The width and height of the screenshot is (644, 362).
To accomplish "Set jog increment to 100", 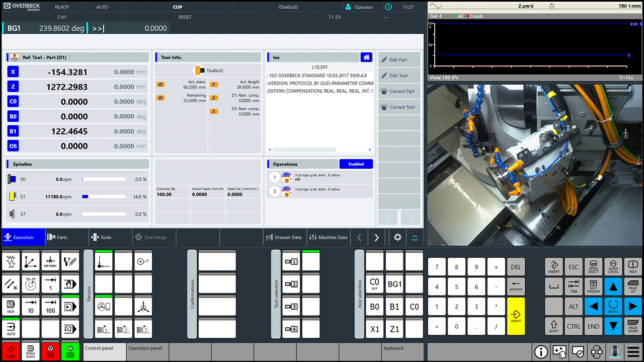I will (x=50, y=306).
